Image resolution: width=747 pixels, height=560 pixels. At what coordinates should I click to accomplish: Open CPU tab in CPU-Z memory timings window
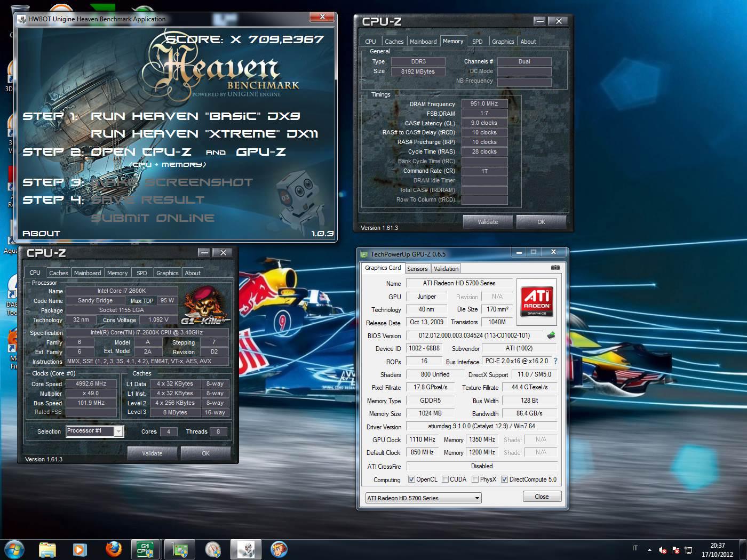tap(370, 42)
